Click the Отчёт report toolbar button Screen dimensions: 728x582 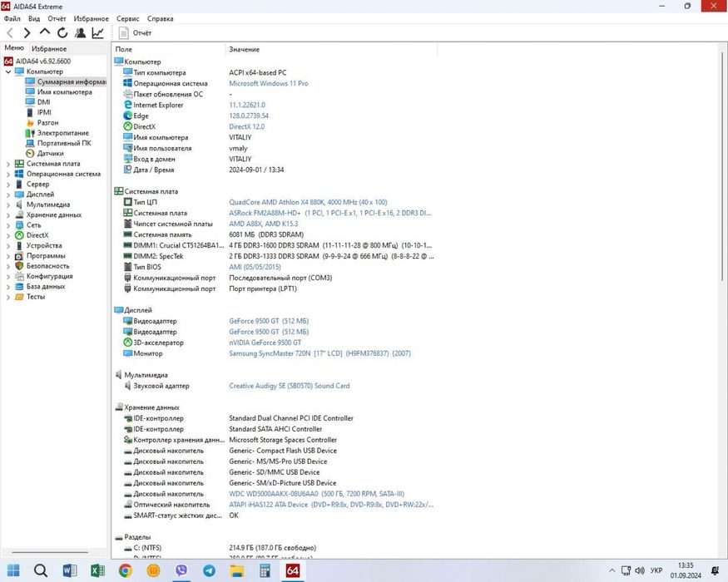pyautogui.click(x=135, y=33)
